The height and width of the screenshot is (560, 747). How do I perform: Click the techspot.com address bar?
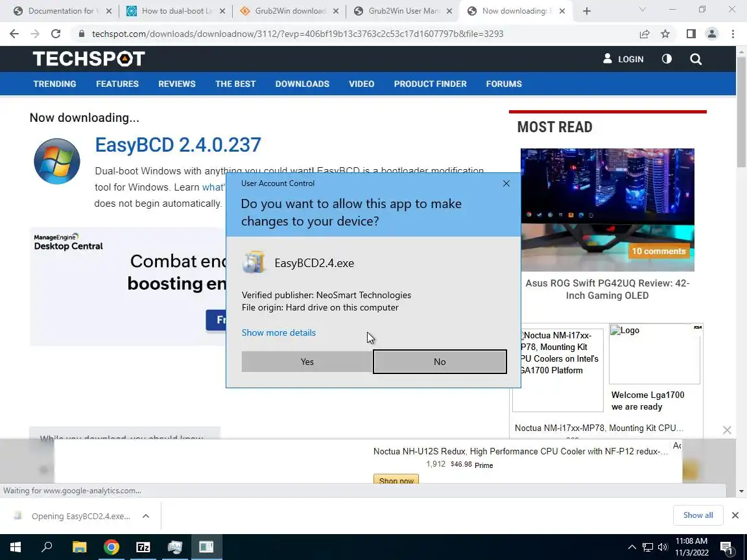tap(298, 34)
